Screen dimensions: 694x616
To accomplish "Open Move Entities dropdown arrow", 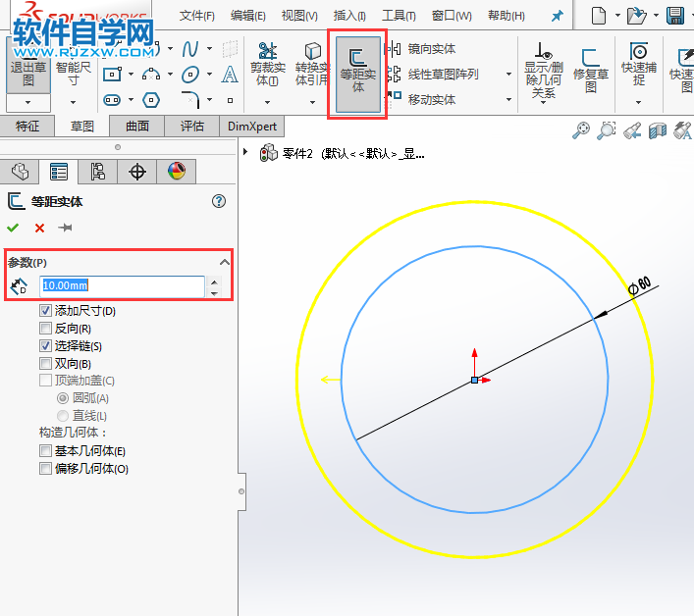I will pos(509,99).
